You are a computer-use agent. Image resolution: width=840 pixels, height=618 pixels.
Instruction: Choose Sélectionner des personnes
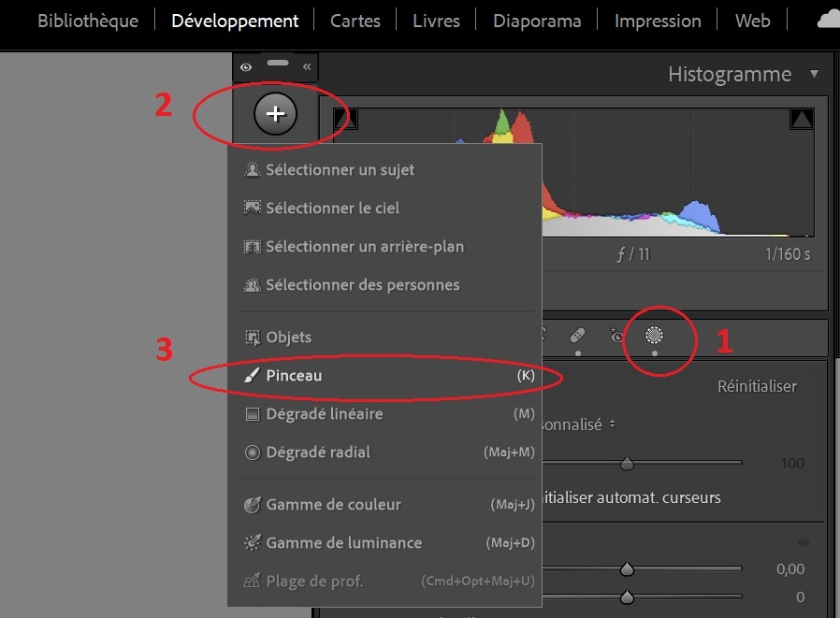point(384,285)
